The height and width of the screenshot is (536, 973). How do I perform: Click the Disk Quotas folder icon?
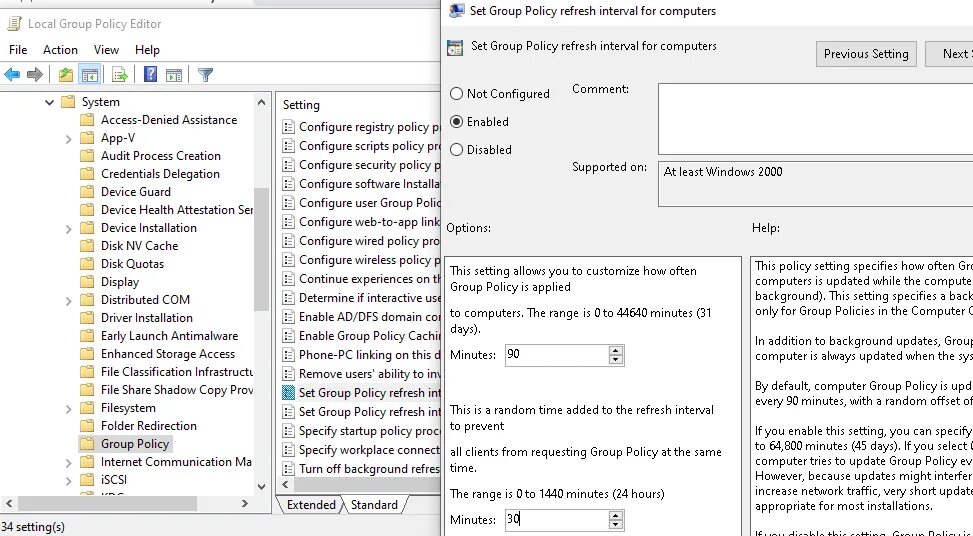tap(87, 264)
